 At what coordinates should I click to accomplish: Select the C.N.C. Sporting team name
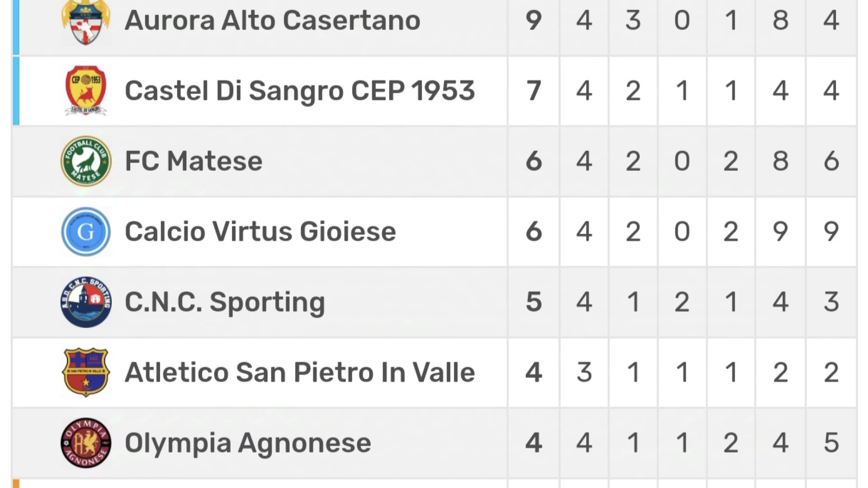coord(225,302)
